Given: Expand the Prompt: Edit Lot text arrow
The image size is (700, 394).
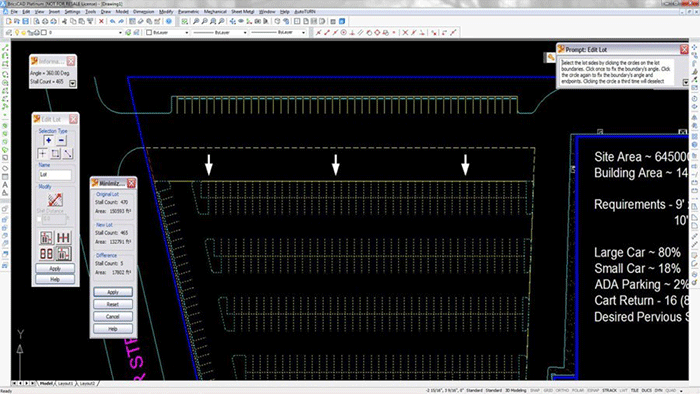Looking at the screenshot, I should point(686,83).
